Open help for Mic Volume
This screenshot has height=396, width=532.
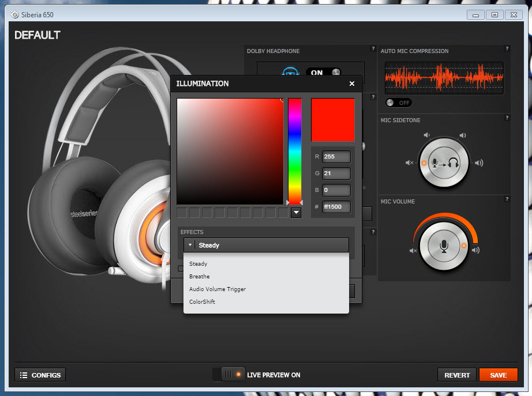tap(507, 199)
